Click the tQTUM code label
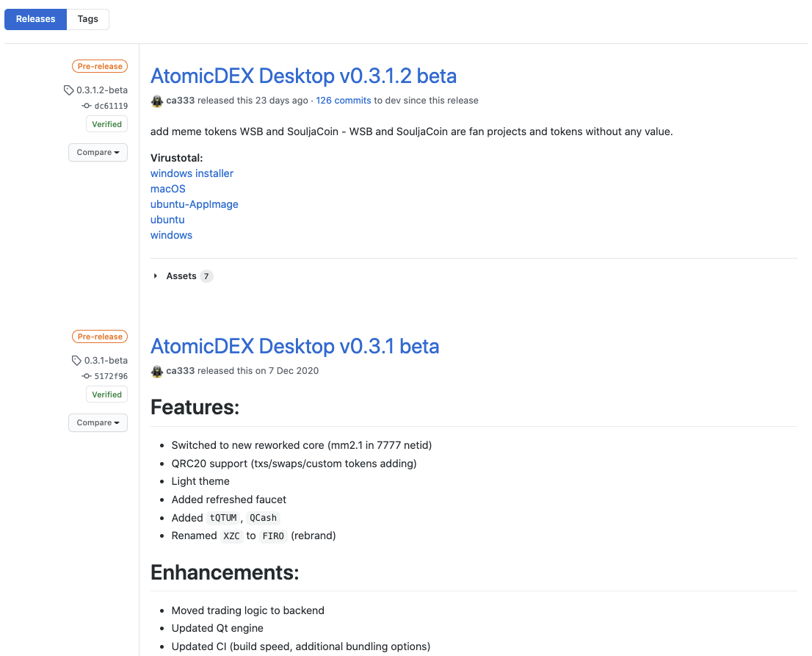Screen dimensions: 812x656 point(223,518)
